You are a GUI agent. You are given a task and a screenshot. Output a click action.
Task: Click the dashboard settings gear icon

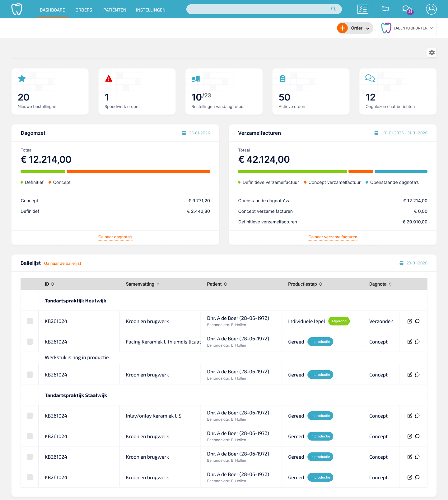[432, 53]
